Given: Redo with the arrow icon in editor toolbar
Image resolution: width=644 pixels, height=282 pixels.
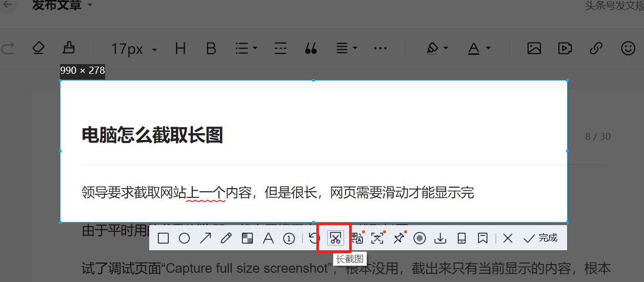Looking at the screenshot, I should coord(7,49).
